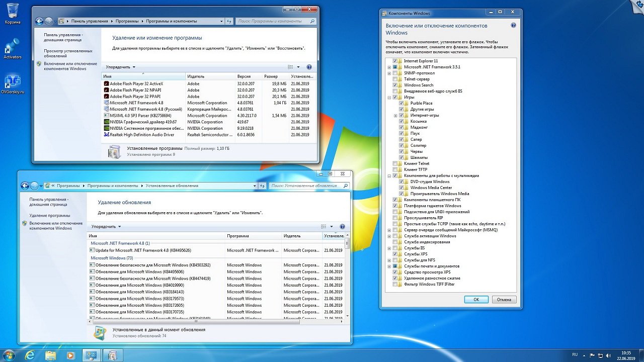Select NVIDIA Графический драйвер 419.67 entry
The width and height of the screenshot is (644, 362).
coord(143,122)
